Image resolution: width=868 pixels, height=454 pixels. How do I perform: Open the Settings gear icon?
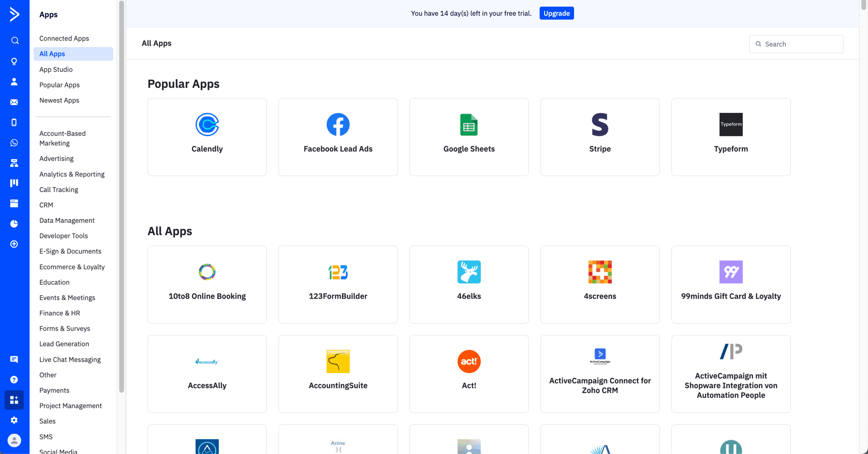pyautogui.click(x=14, y=420)
